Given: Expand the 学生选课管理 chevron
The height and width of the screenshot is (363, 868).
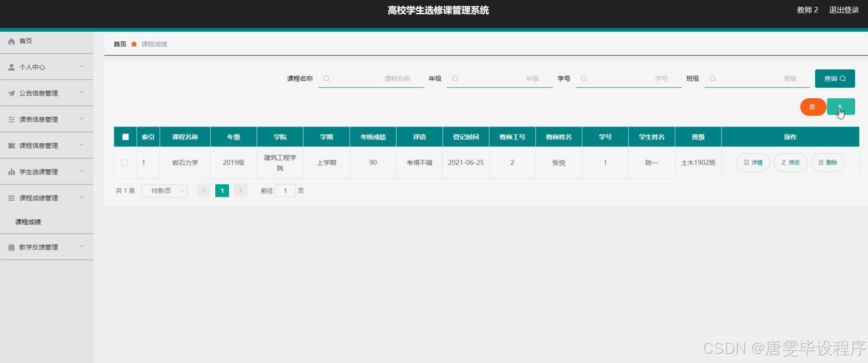Looking at the screenshot, I should pos(81,171).
